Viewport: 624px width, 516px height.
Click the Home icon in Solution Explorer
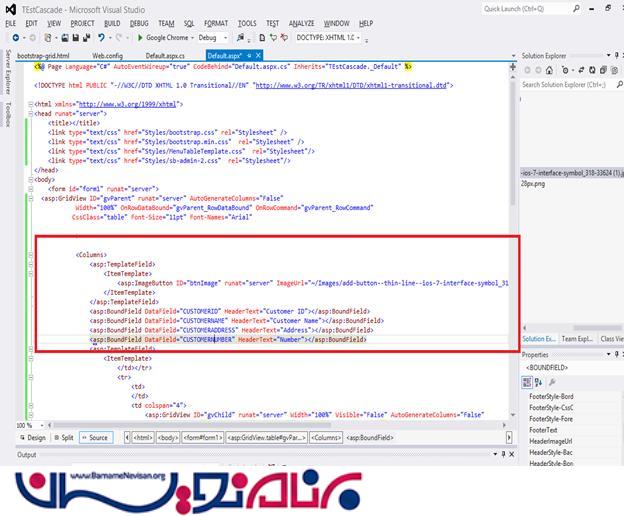click(x=548, y=71)
